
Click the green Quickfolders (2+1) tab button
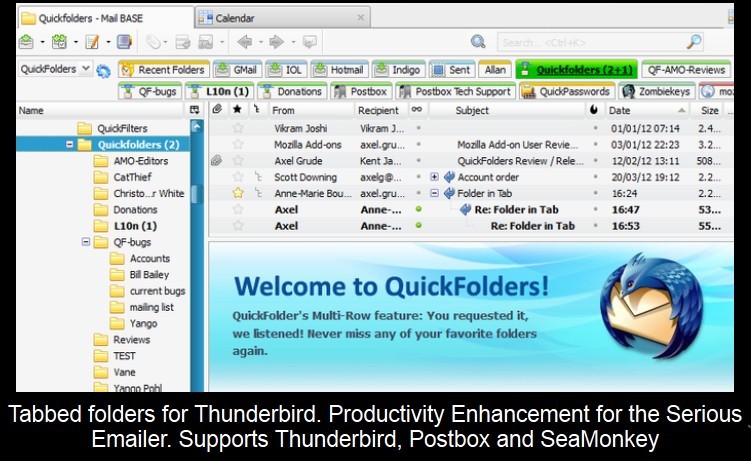click(574, 70)
